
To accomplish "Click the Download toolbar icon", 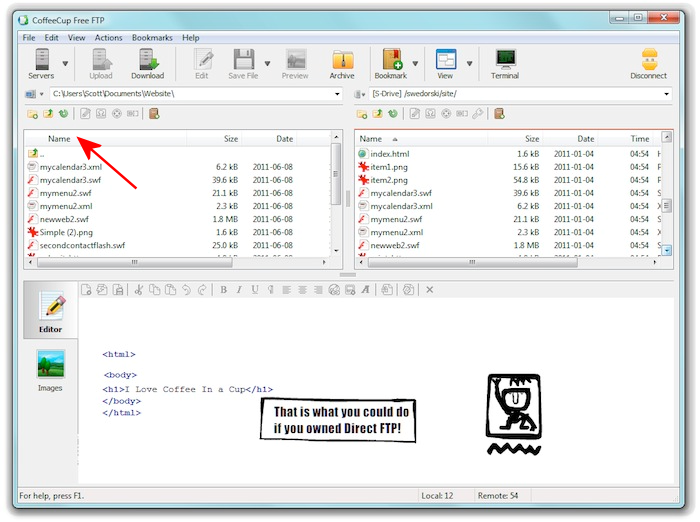I will [x=147, y=62].
